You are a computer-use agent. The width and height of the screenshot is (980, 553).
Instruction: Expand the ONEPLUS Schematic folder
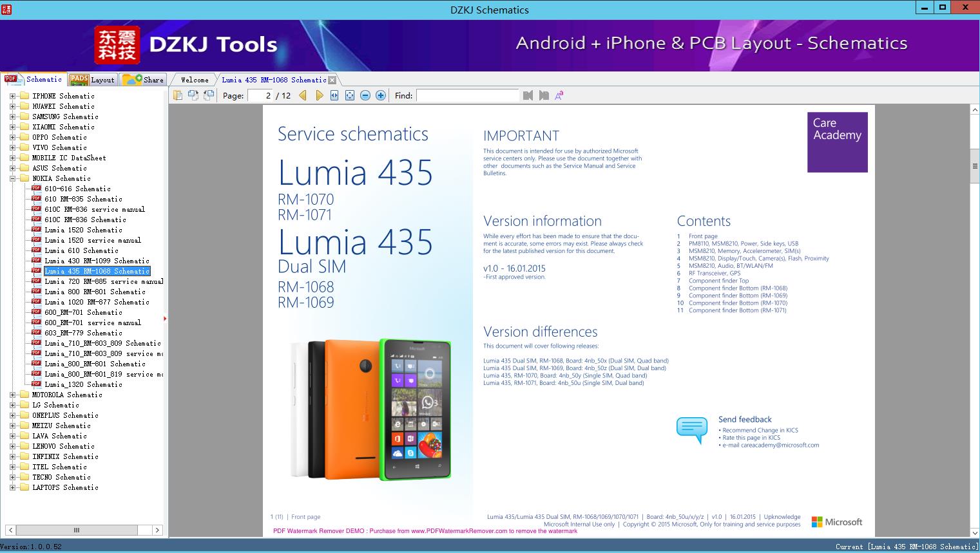coord(12,415)
